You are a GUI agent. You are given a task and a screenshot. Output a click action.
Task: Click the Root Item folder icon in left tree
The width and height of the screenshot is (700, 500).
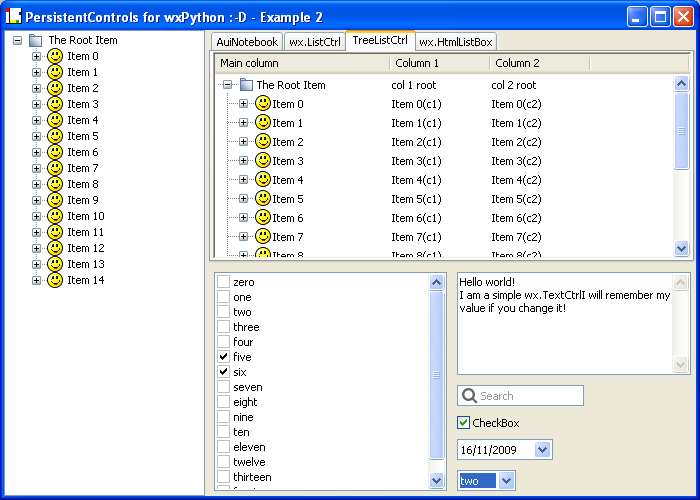pos(36,40)
